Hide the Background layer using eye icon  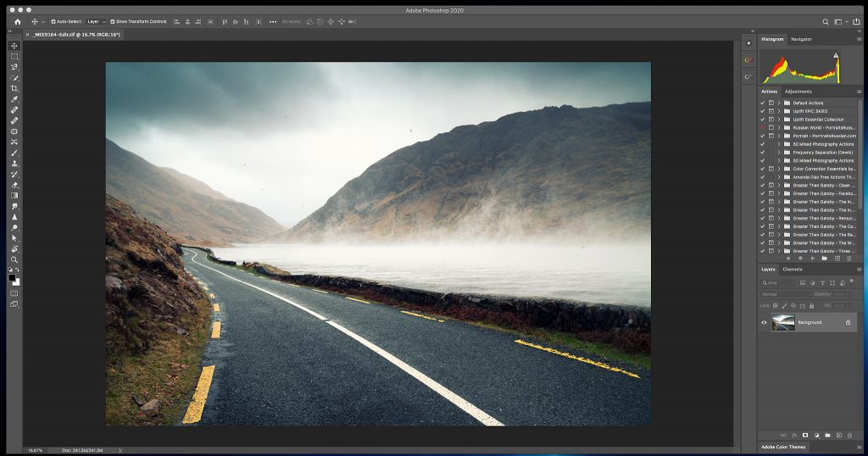tap(764, 322)
